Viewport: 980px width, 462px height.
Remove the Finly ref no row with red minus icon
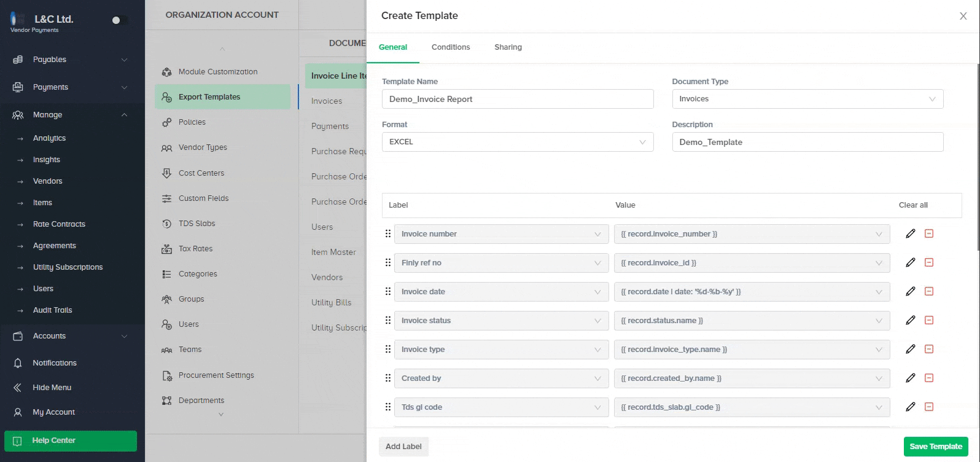pos(929,262)
